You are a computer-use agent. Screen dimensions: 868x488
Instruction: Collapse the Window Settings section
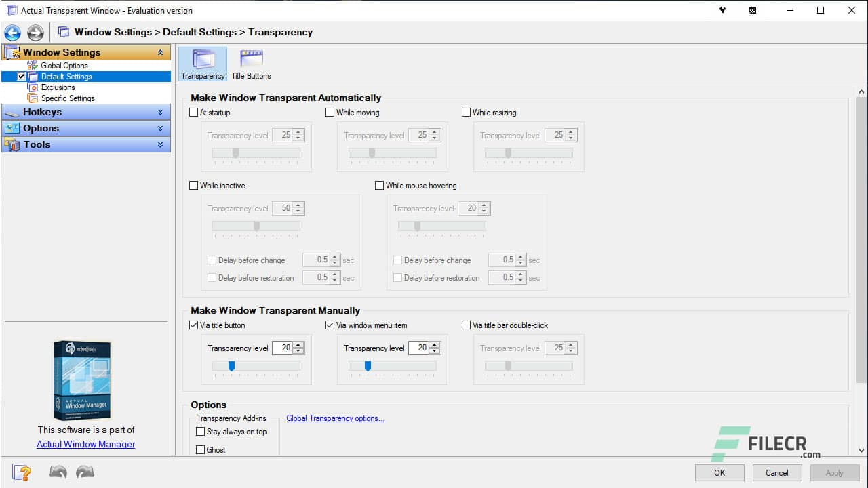[161, 52]
